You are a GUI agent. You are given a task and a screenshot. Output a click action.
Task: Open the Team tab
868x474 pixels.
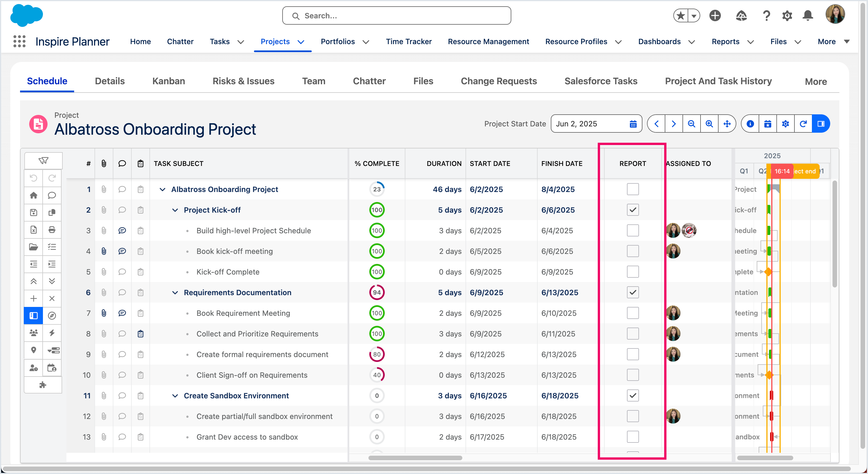[314, 81]
